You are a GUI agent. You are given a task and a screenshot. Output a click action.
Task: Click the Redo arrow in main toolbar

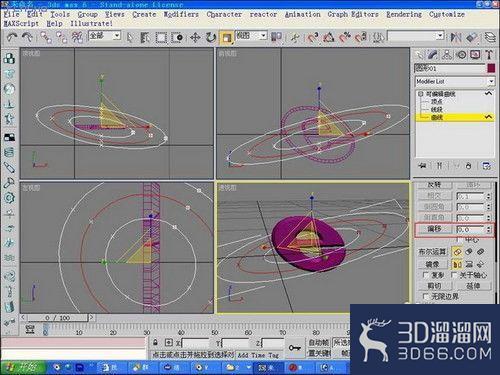[x=27, y=37]
